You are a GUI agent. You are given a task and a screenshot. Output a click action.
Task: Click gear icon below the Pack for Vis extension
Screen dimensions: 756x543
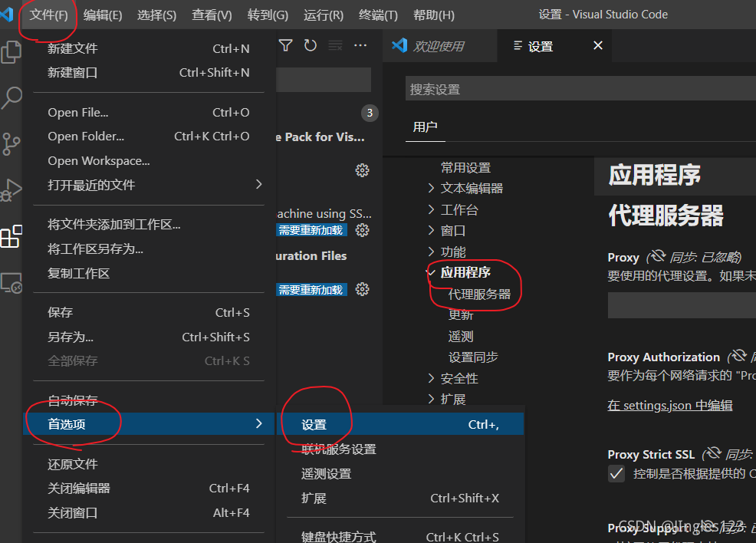362,170
